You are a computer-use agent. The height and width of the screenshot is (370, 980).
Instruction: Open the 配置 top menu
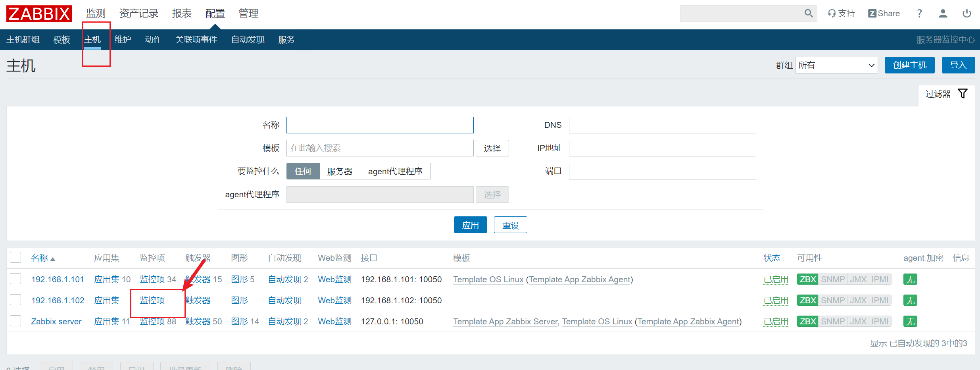click(x=215, y=13)
